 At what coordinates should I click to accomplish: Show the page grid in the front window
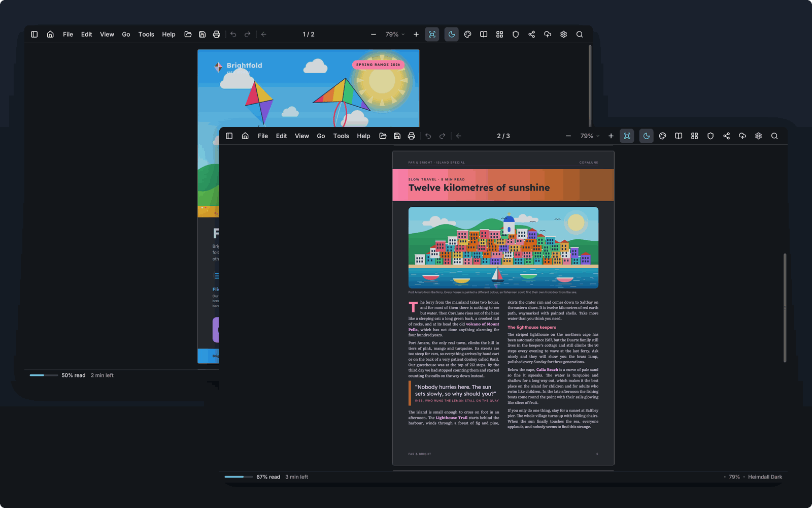coord(695,136)
